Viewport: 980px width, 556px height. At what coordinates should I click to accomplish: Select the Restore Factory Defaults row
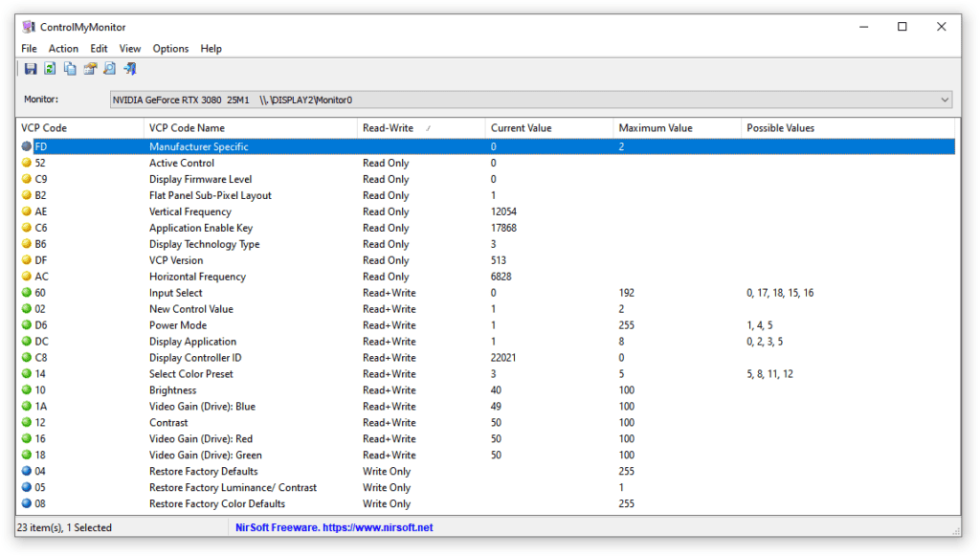486,471
